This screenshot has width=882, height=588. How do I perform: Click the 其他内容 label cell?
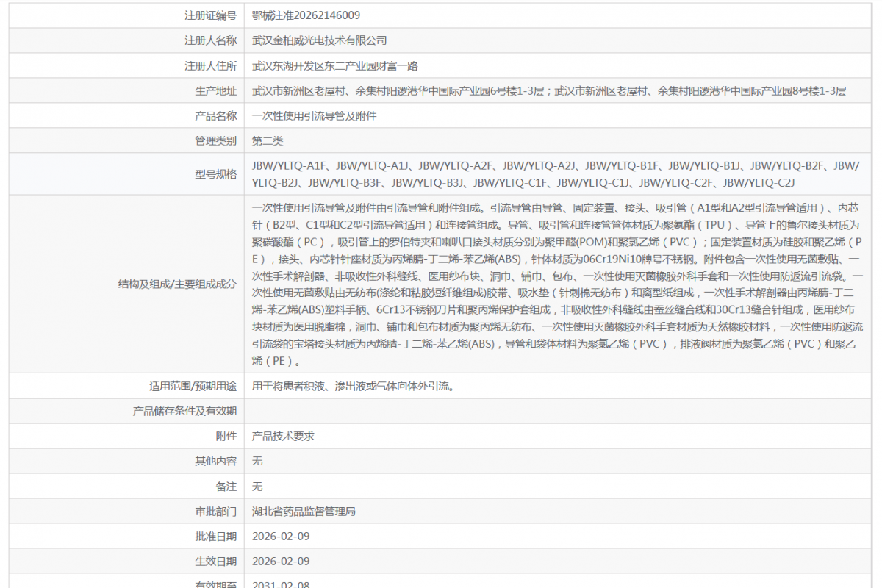[x=126, y=461]
